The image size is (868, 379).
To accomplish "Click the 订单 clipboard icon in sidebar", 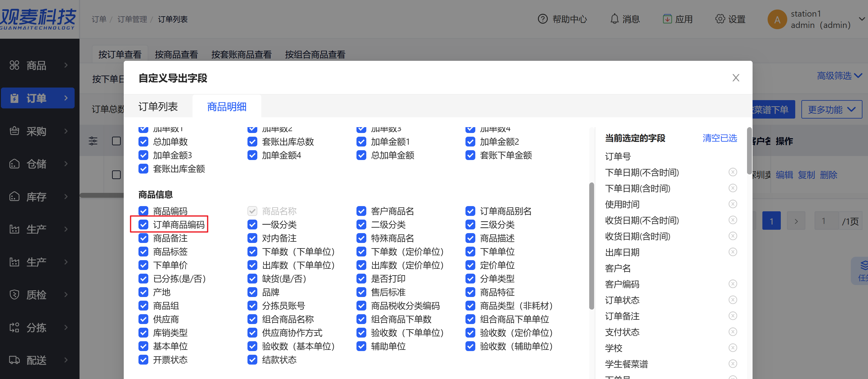I will 14,98.
